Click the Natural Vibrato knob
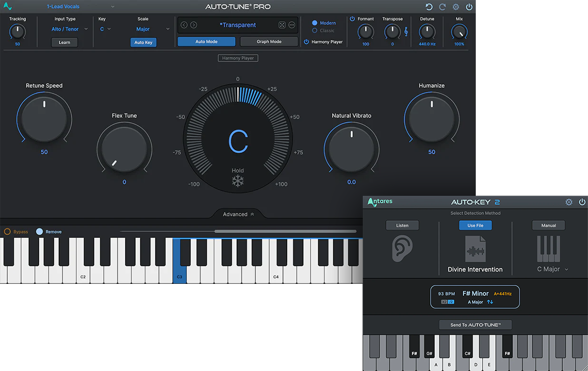Viewport: 588px width, 371px height. point(351,149)
